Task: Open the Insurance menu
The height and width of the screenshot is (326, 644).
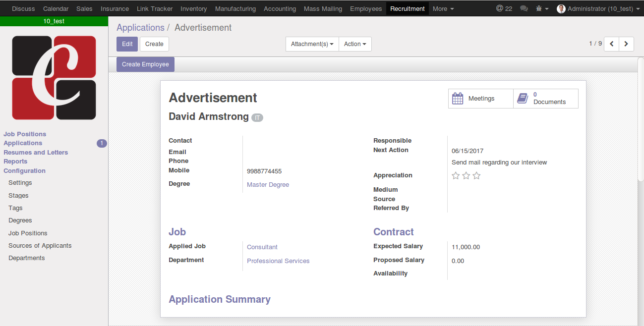Action: [115, 9]
